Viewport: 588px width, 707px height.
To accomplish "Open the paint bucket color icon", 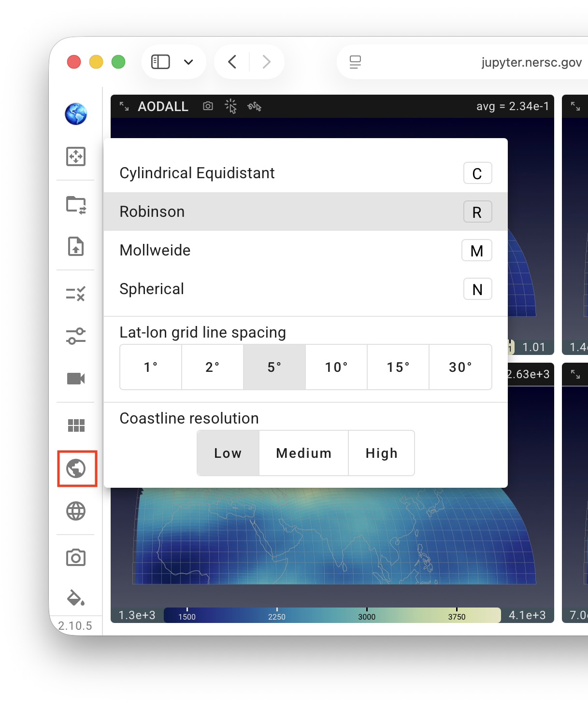I will tap(76, 598).
